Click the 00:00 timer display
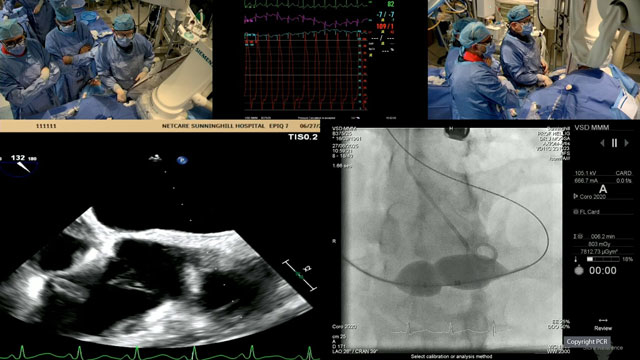This screenshot has height=360, width=640. 602,271
